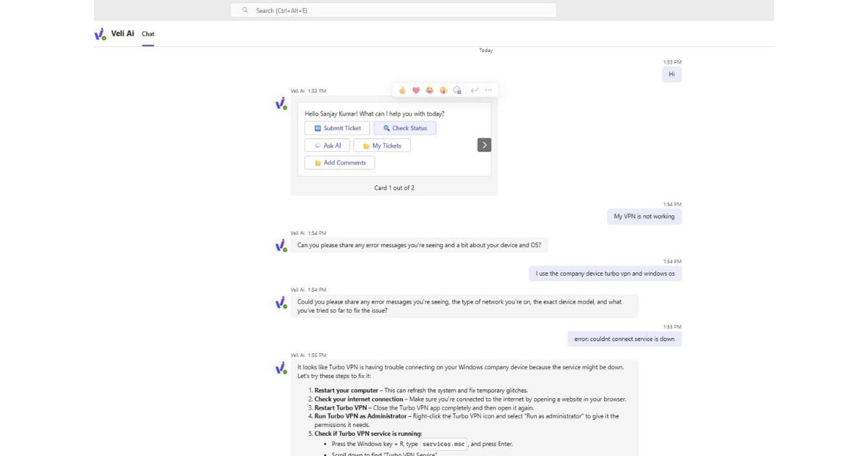Click 'error: couldnt connect service is down' message
The image size is (868, 456).
[x=624, y=339]
